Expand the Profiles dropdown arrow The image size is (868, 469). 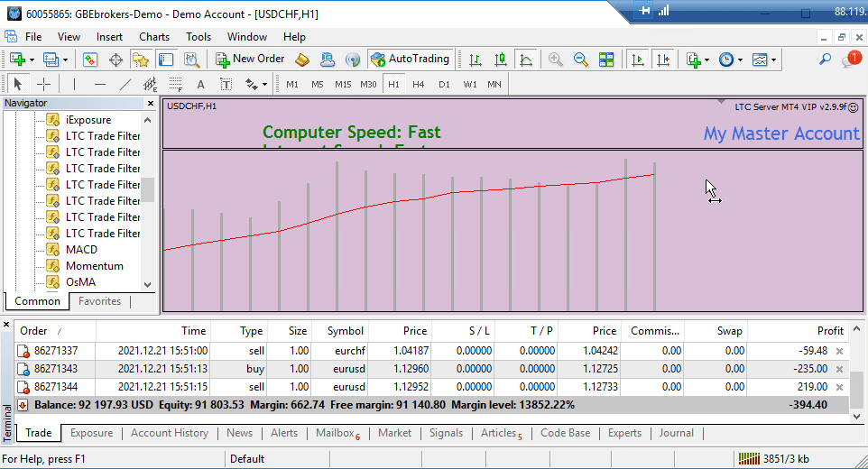click(65, 60)
